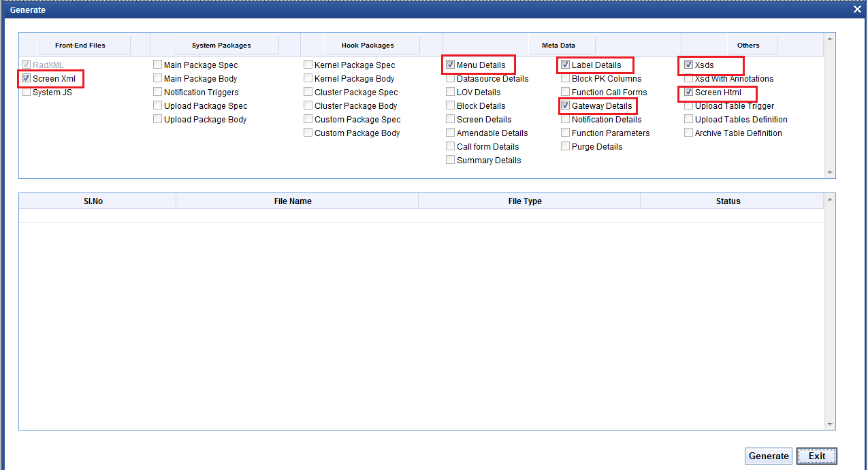
Task: Tick Kernel Package Spec checkbox
Action: (308, 65)
